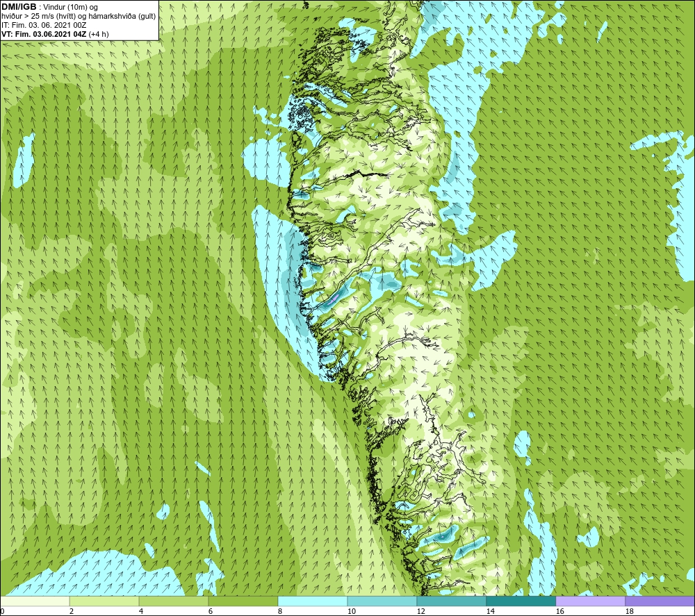Click the pale yellow 0–2 m/s legend swatch

point(35,601)
